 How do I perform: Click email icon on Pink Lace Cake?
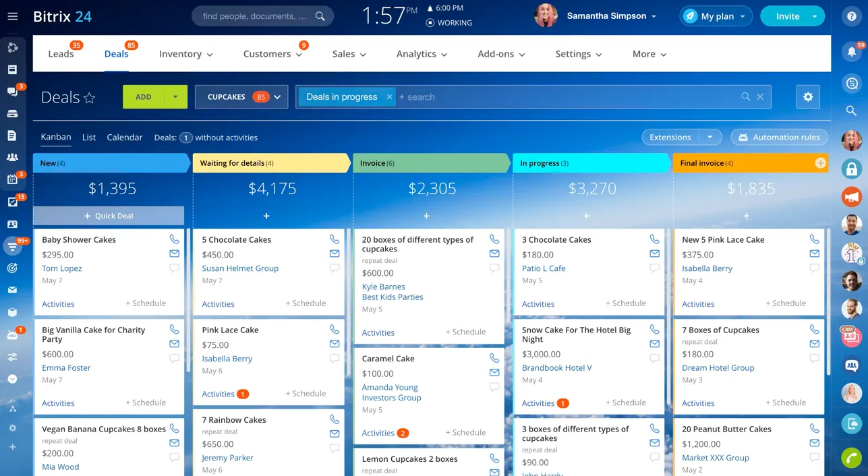tap(334, 344)
